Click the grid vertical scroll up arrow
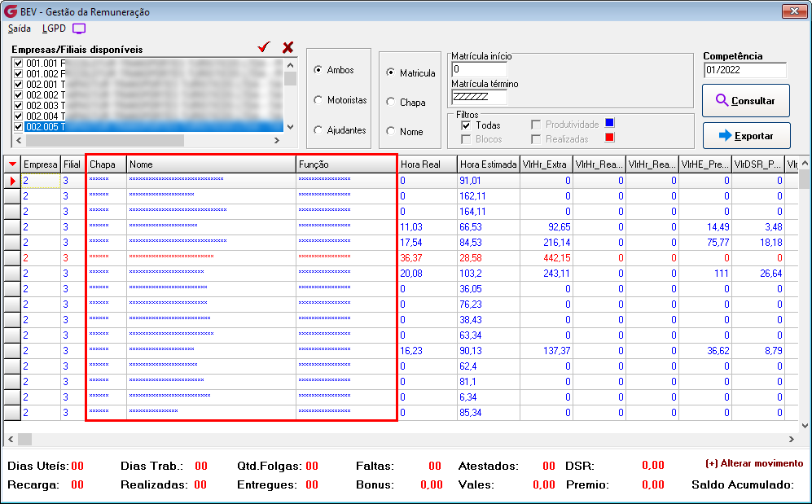Viewport: 812px width, 504px height. pos(804,164)
